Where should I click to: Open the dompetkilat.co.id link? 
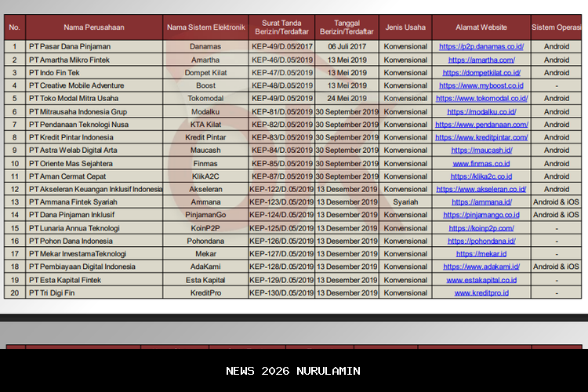click(481, 73)
